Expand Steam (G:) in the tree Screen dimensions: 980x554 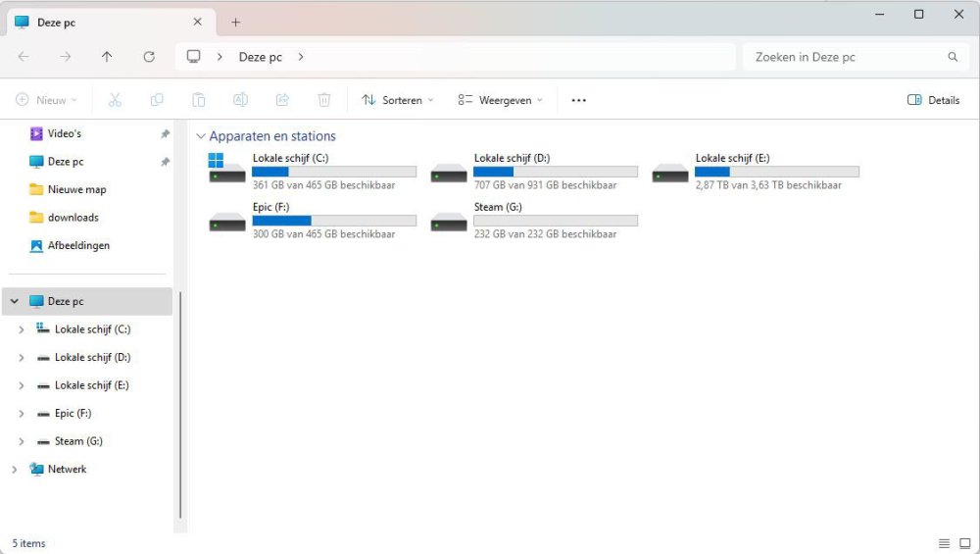(x=22, y=441)
